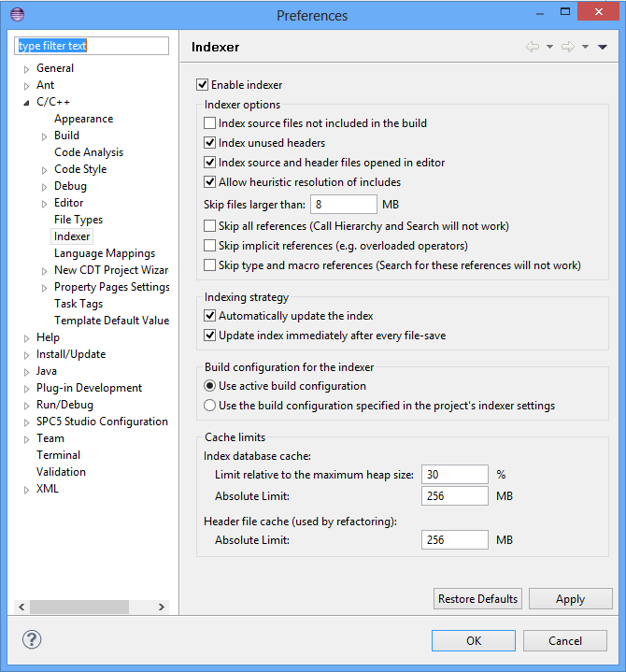Disable Allow heuristic resolution of includes
Screen dimensions: 626x672
[x=209, y=182]
